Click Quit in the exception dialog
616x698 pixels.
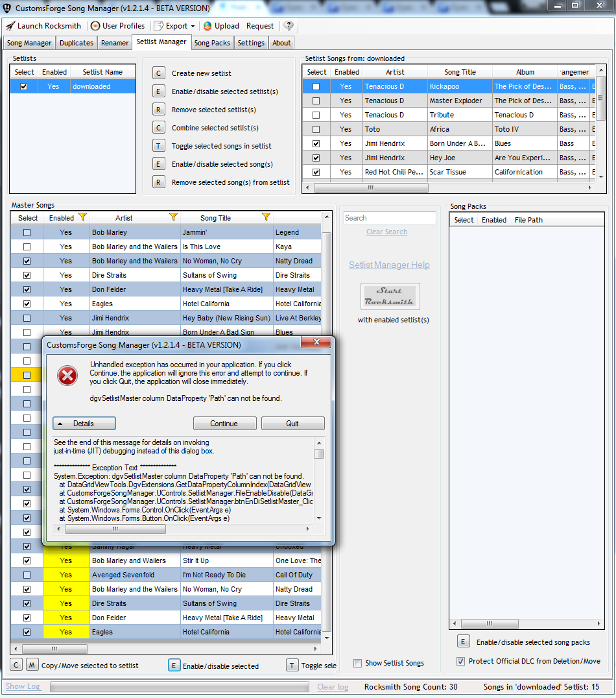coord(292,424)
